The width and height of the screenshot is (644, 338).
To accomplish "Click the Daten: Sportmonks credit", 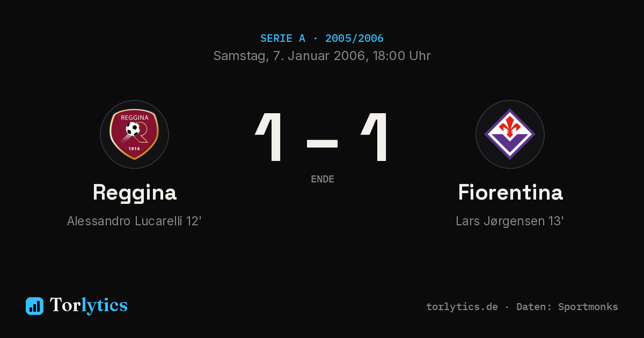I will click(567, 307).
